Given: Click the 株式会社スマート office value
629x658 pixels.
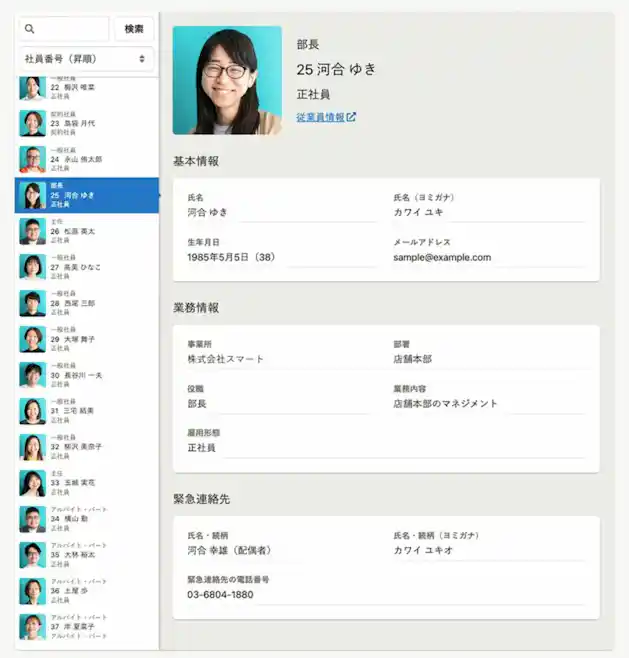Looking at the screenshot, I should coord(225,359).
